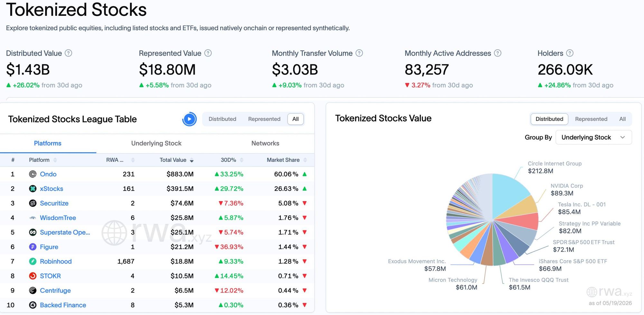Viewport: 644px width, 315px height.
Task: Click the Represented Value help icon
Action: click(208, 53)
